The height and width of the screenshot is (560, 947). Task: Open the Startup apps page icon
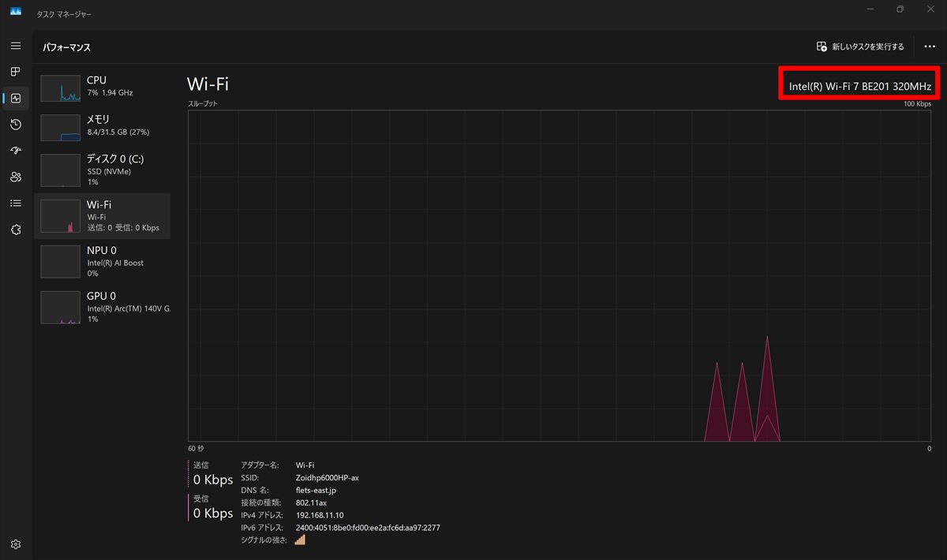coord(16,151)
